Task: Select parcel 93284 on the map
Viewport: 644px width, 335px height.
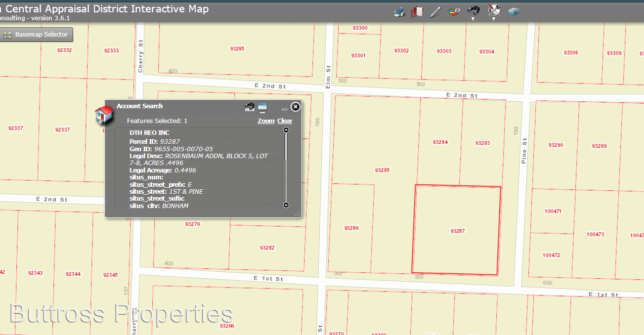Action: pyautogui.click(x=440, y=142)
